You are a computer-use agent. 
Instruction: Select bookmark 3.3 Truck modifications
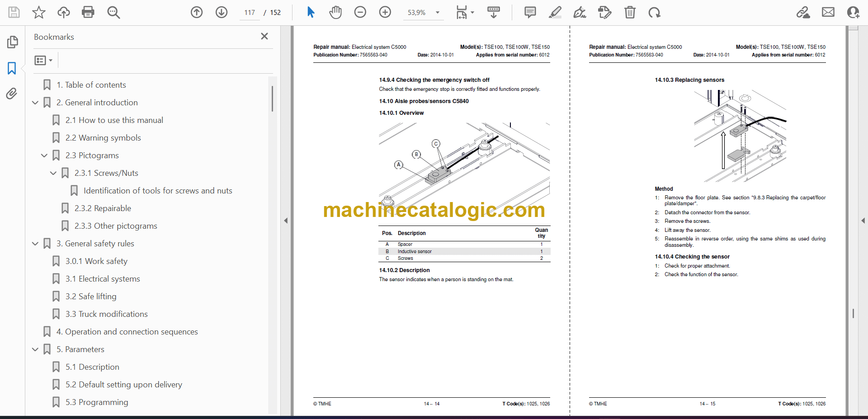(106, 314)
